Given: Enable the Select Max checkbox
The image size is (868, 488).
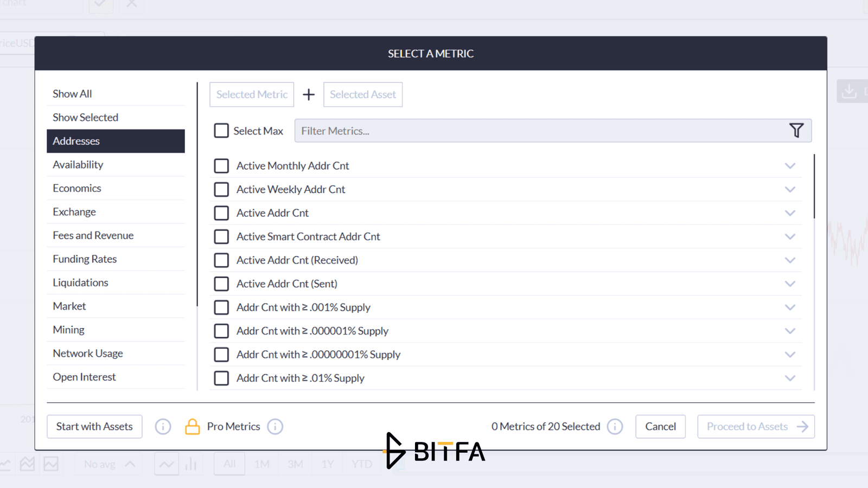Looking at the screenshot, I should click(x=221, y=131).
